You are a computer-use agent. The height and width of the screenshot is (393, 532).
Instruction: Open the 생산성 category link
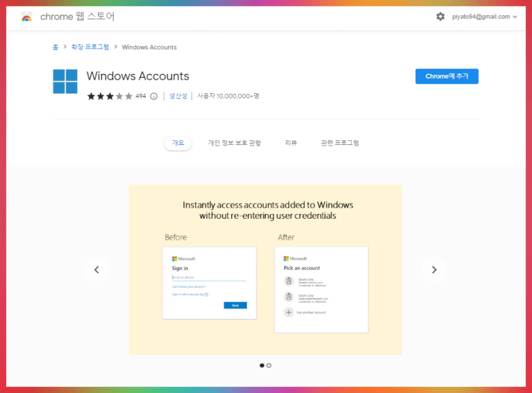tap(178, 96)
